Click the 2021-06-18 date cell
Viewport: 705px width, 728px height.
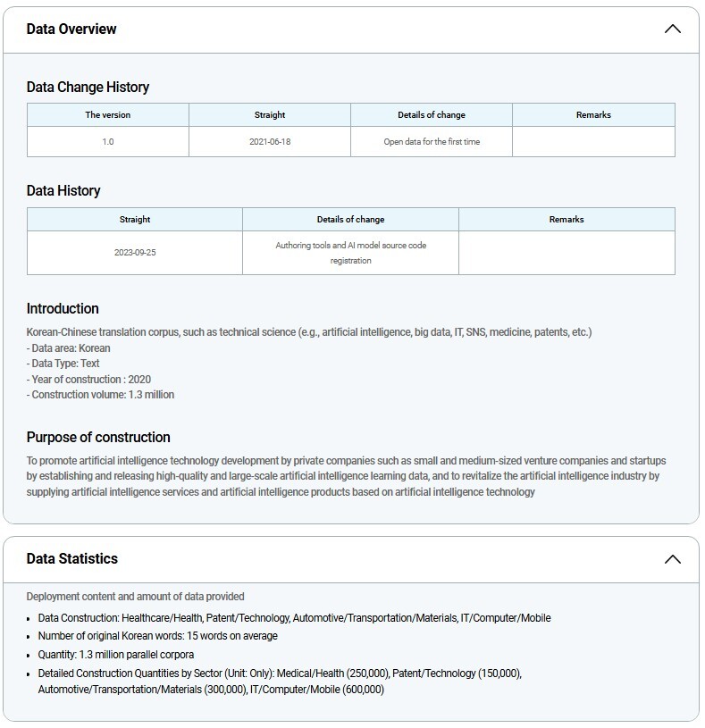coord(270,142)
